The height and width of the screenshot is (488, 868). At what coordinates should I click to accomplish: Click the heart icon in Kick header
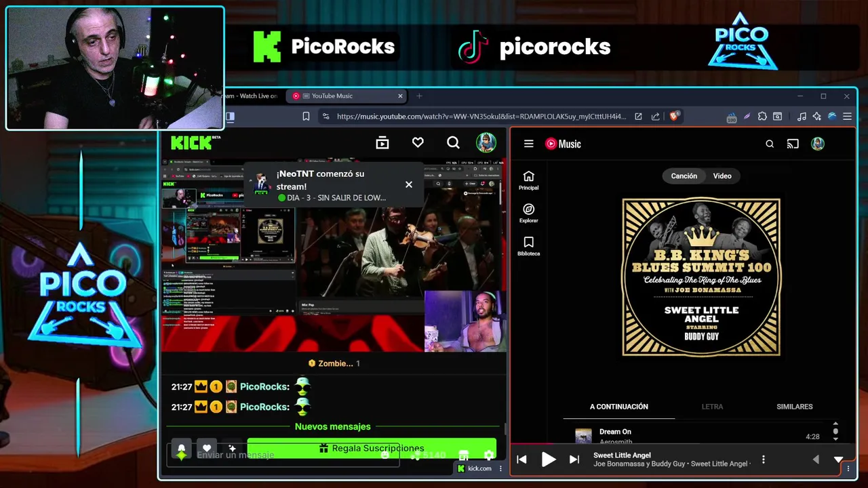click(418, 143)
